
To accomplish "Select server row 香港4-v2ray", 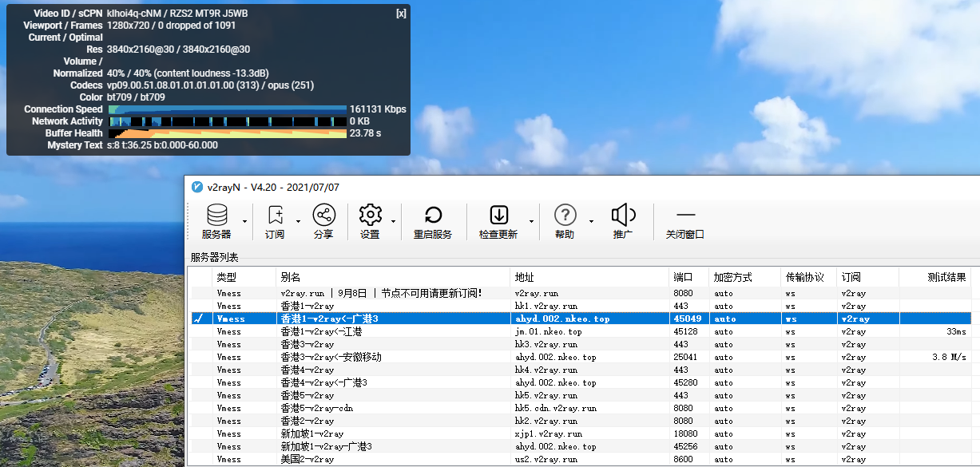I will pyautogui.click(x=580, y=370).
